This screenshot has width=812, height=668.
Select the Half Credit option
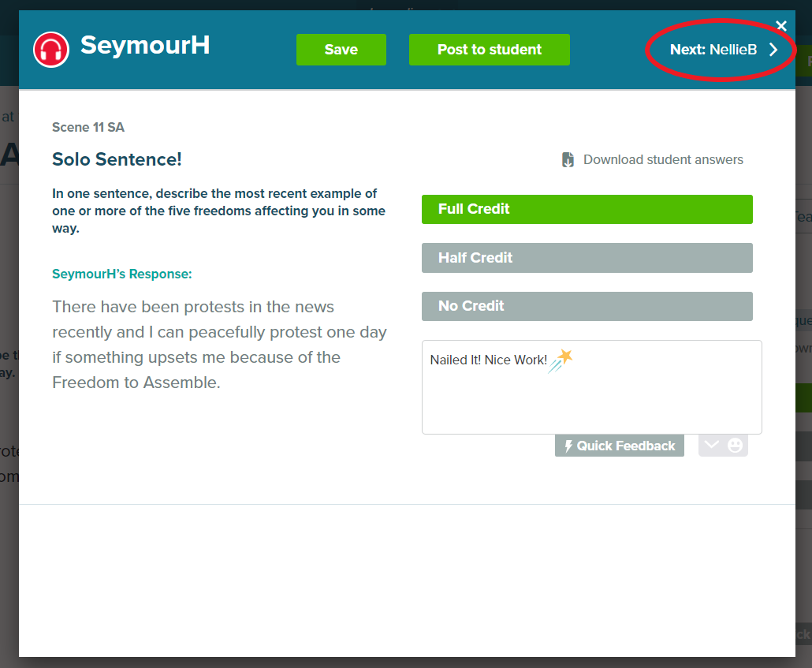pyautogui.click(x=587, y=258)
